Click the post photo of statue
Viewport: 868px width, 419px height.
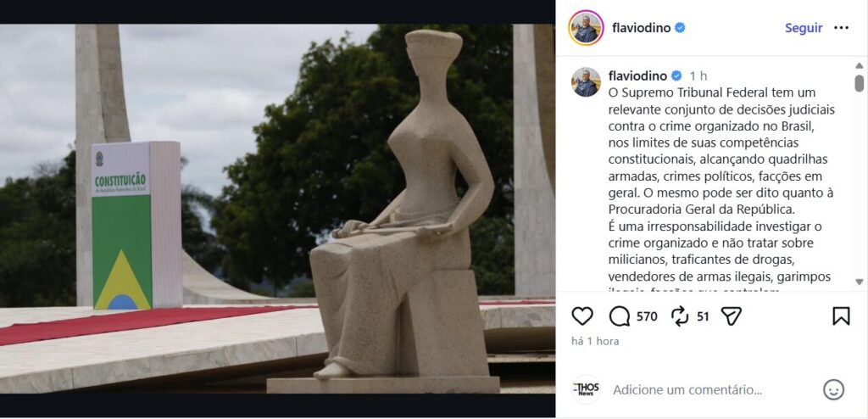click(277, 209)
